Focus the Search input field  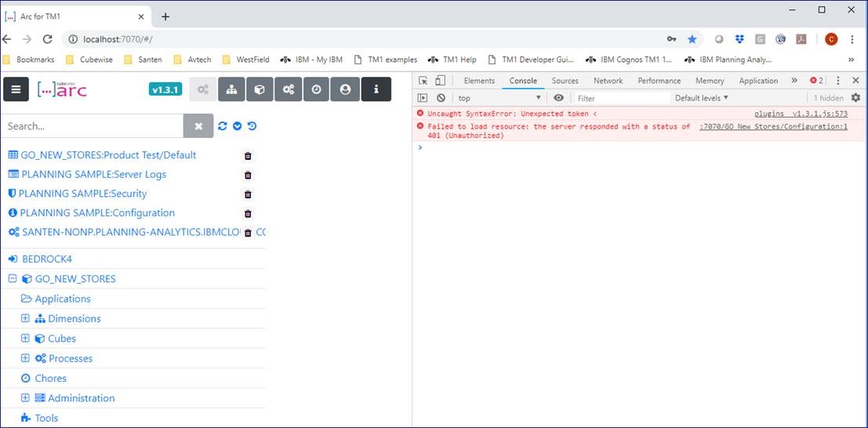[x=92, y=126]
